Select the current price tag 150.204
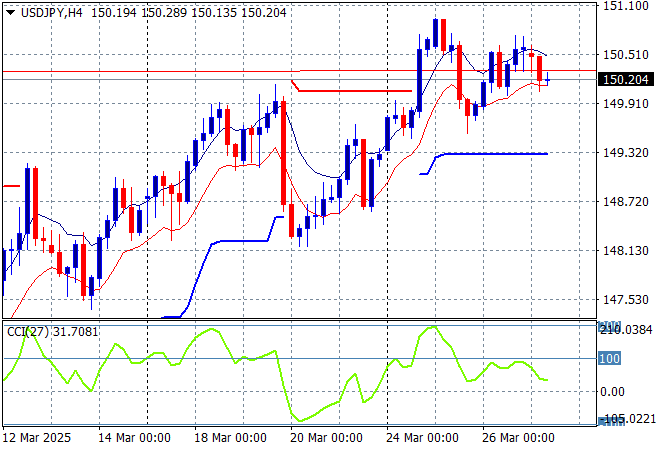The image size is (660, 450). 626,79
